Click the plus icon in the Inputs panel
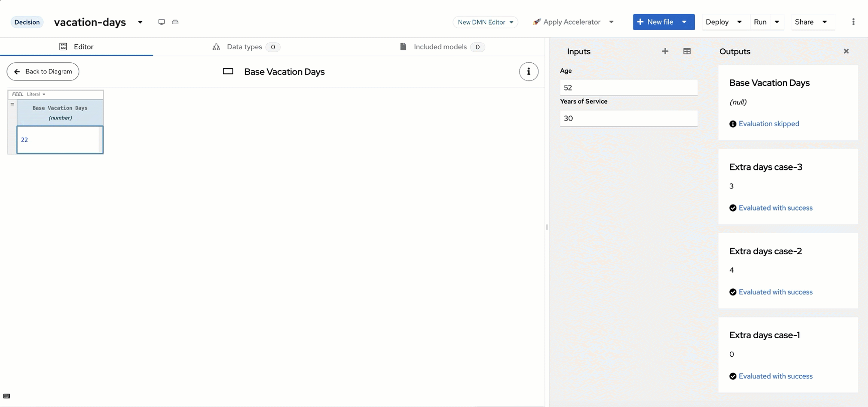This screenshot has height=407, width=868. (x=665, y=51)
